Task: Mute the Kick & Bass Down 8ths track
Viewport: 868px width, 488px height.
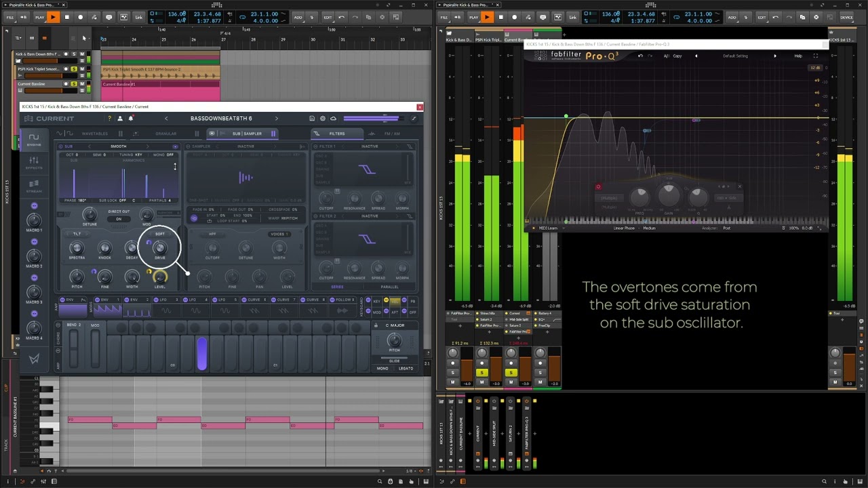Action: point(82,54)
